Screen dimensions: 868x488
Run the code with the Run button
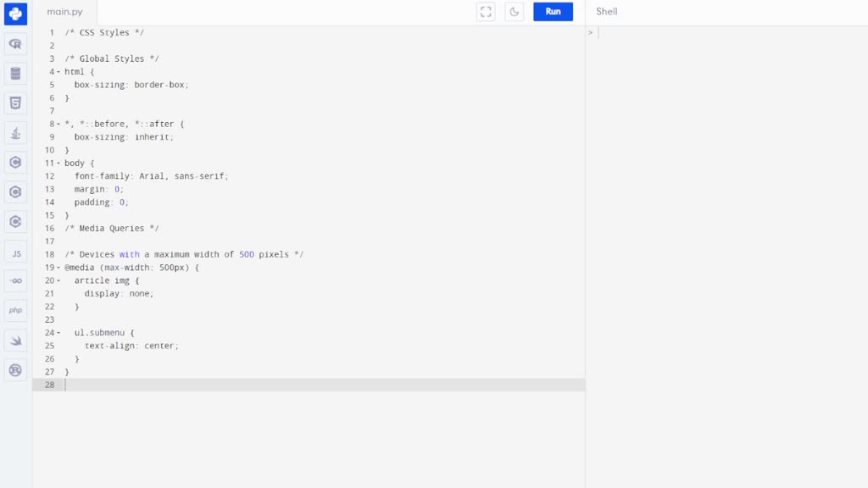(553, 12)
